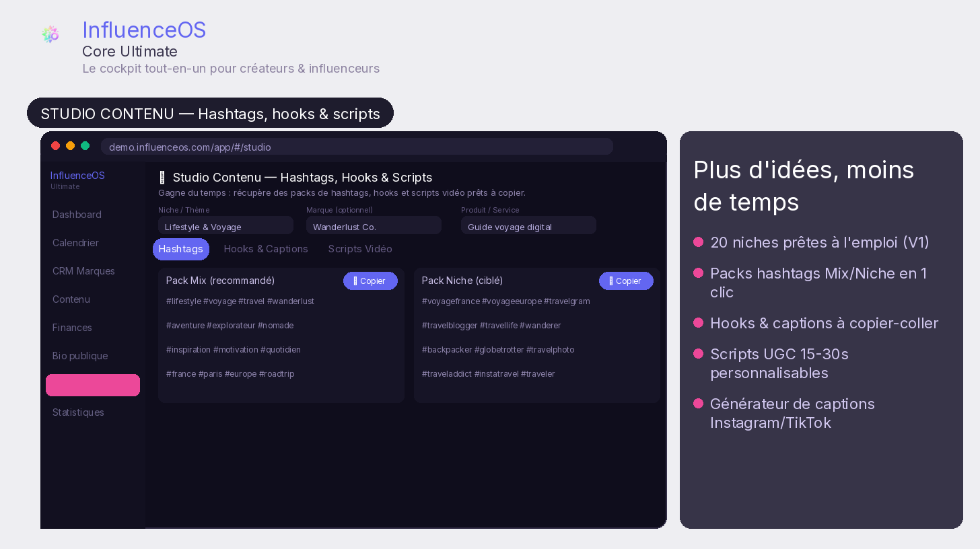Copy the Pack Mix hashtags
980x549 pixels.
coord(370,281)
